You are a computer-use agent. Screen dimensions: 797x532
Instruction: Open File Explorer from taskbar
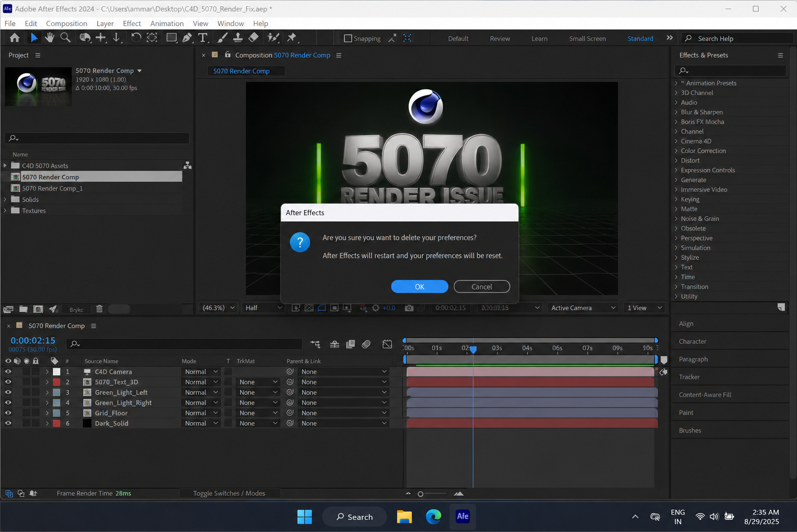point(404,516)
